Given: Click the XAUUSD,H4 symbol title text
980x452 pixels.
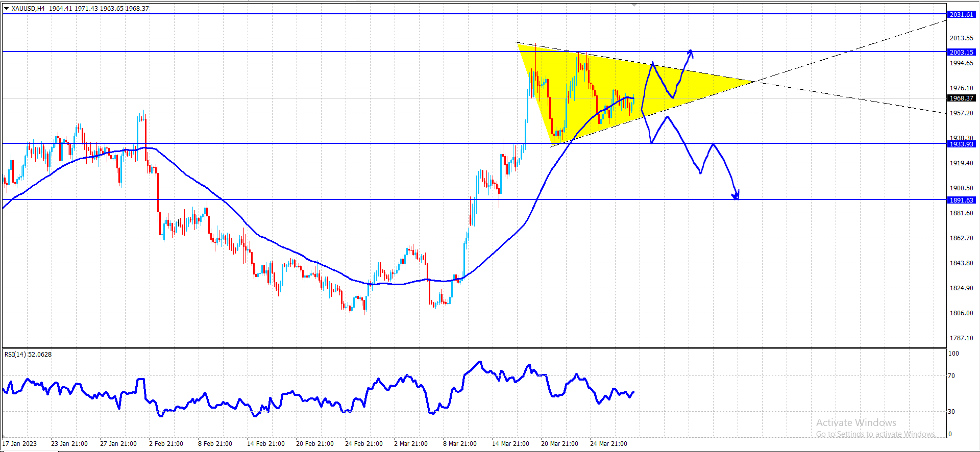Looking at the screenshot, I should pyautogui.click(x=28, y=8).
